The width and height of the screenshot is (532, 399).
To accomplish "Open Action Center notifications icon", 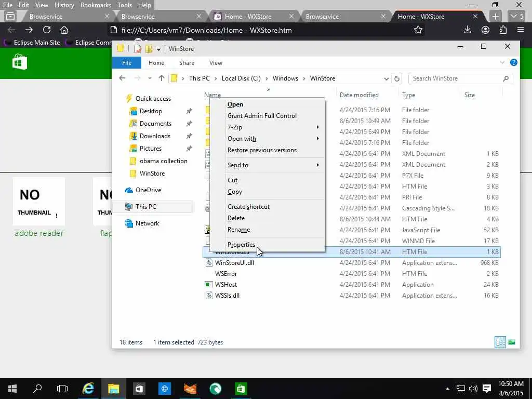I will (x=487, y=389).
